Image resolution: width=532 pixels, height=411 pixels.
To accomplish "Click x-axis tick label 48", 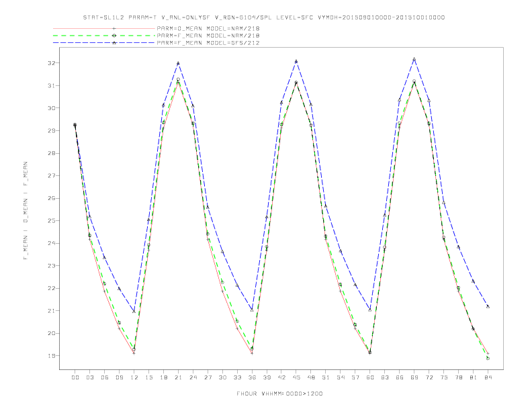I will coord(311,377).
